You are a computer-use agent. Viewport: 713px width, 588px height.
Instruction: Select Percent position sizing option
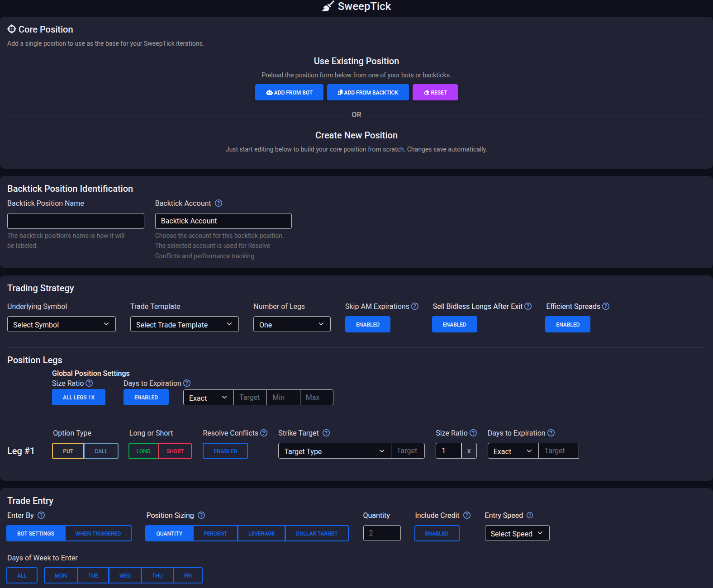pos(215,533)
